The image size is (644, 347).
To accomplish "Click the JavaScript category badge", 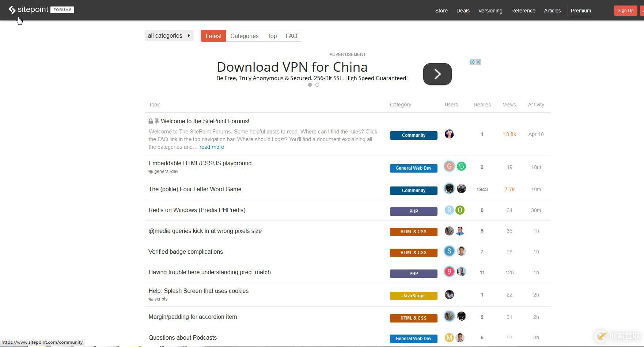I will click(414, 296).
